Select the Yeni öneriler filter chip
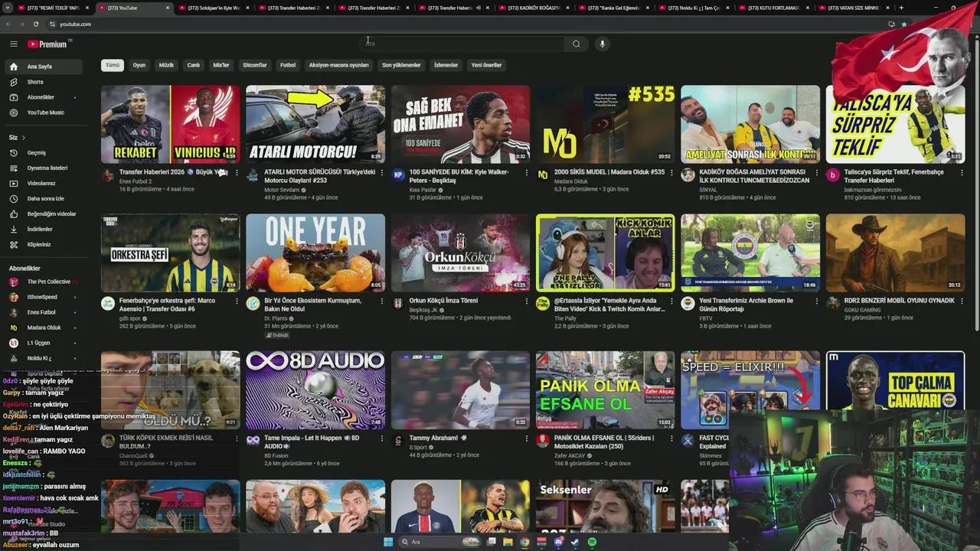 (486, 65)
